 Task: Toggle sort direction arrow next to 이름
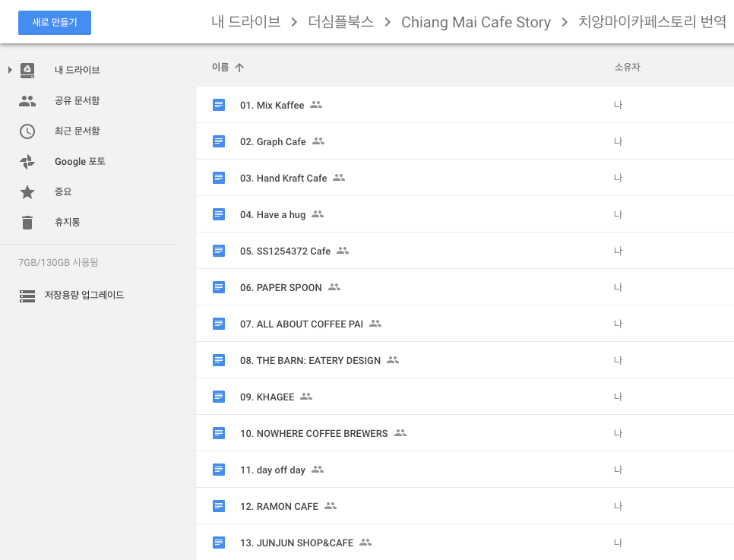239,68
